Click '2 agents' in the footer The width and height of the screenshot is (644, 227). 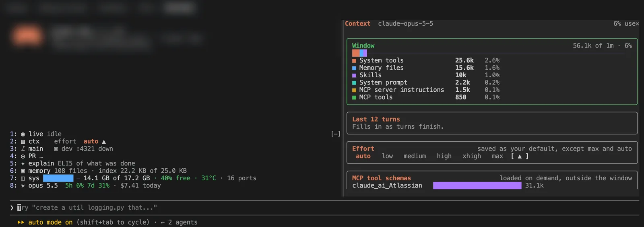(x=183, y=223)
